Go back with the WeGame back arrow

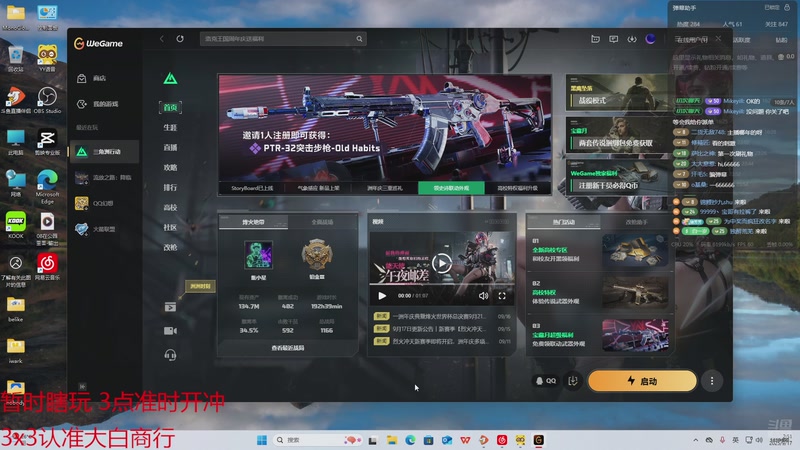(x=162, y=39)
